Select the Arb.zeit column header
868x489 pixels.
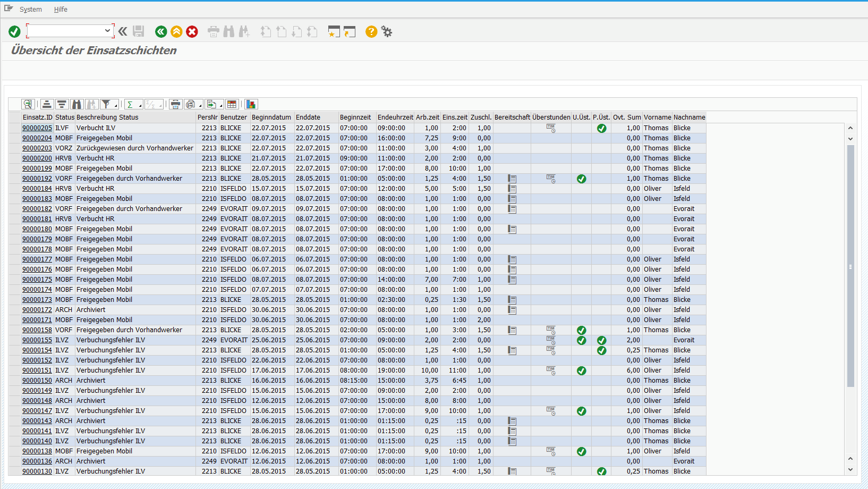428,117
